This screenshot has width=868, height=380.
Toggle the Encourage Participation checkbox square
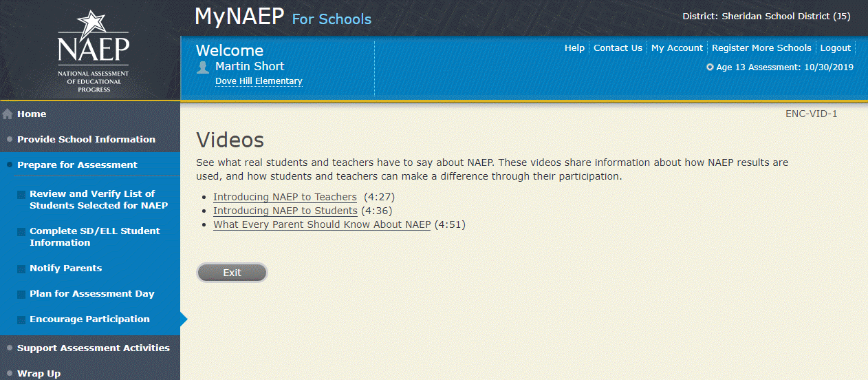click(21, 320)
